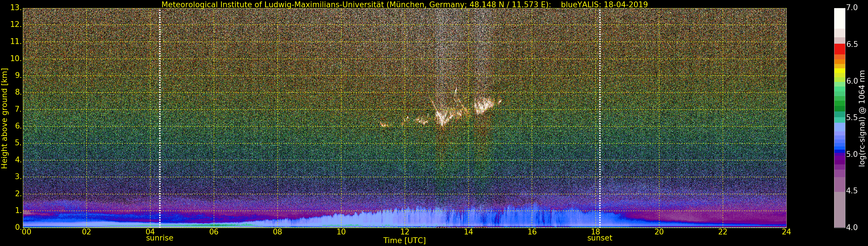
Task: Click the height axis tick '2.'
Action: 18,193
